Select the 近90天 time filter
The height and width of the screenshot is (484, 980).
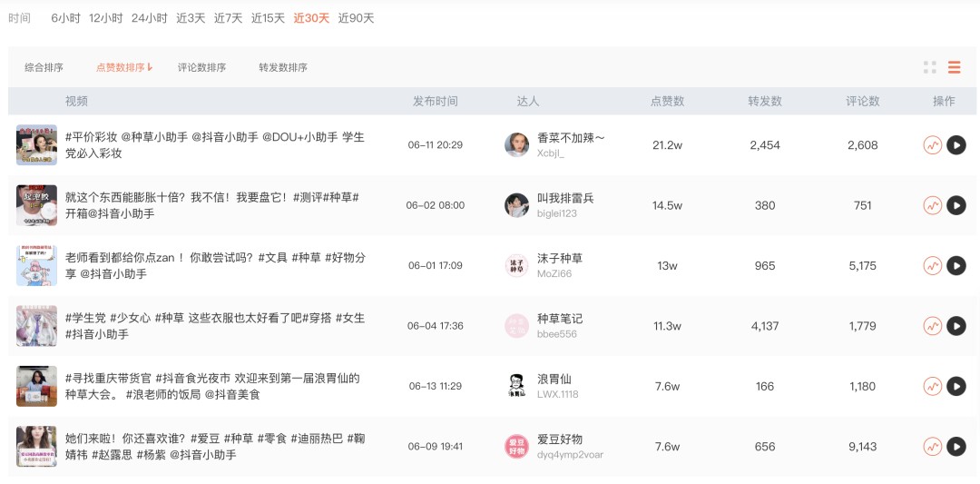click(x=357, y=18)
